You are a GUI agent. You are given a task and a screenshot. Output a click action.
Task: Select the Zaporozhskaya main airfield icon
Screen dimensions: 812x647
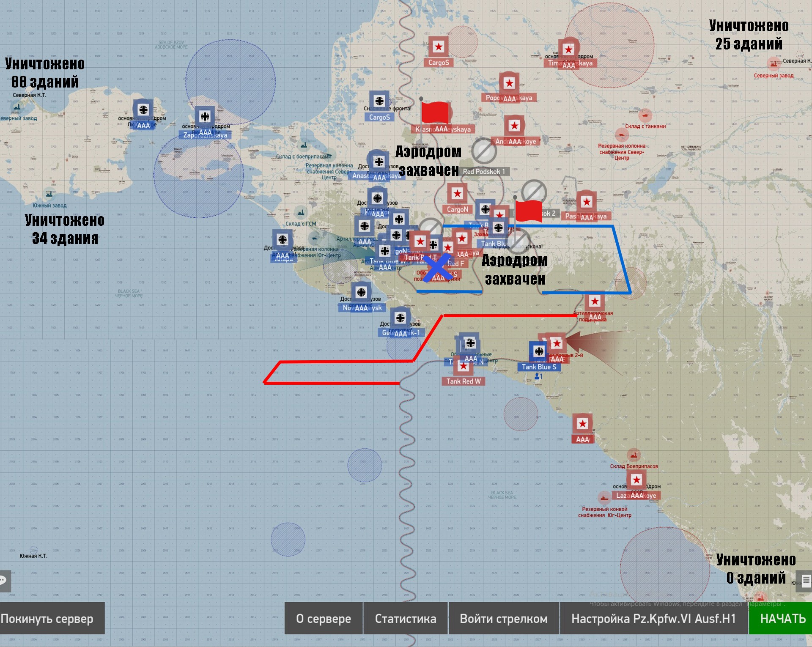click(205, 116)
